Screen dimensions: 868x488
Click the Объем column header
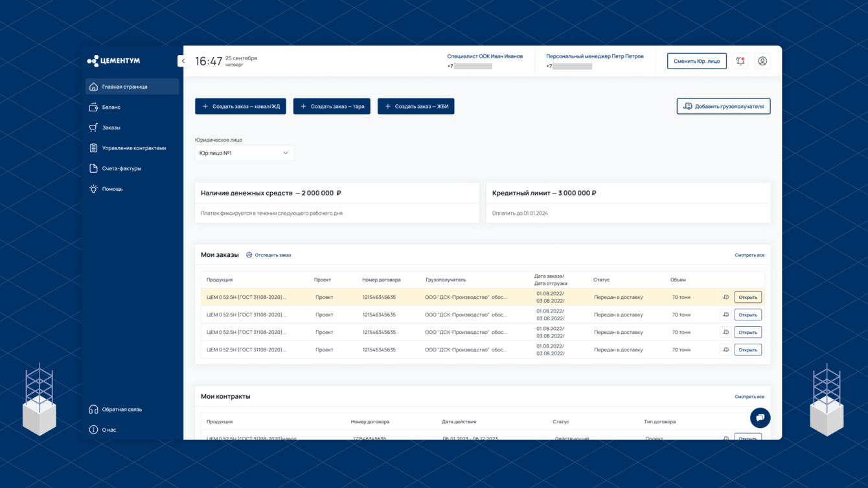click(678, 280)
